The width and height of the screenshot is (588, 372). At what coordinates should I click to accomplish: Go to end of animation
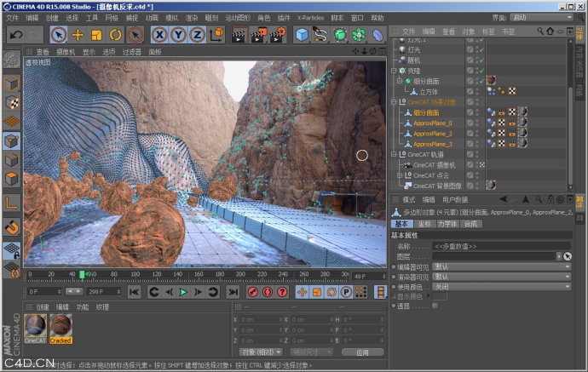pos(233,292)
